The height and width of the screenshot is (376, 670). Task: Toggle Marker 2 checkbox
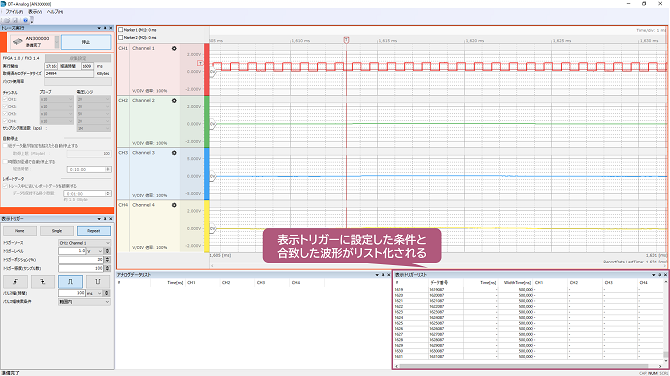click(120, 38)
